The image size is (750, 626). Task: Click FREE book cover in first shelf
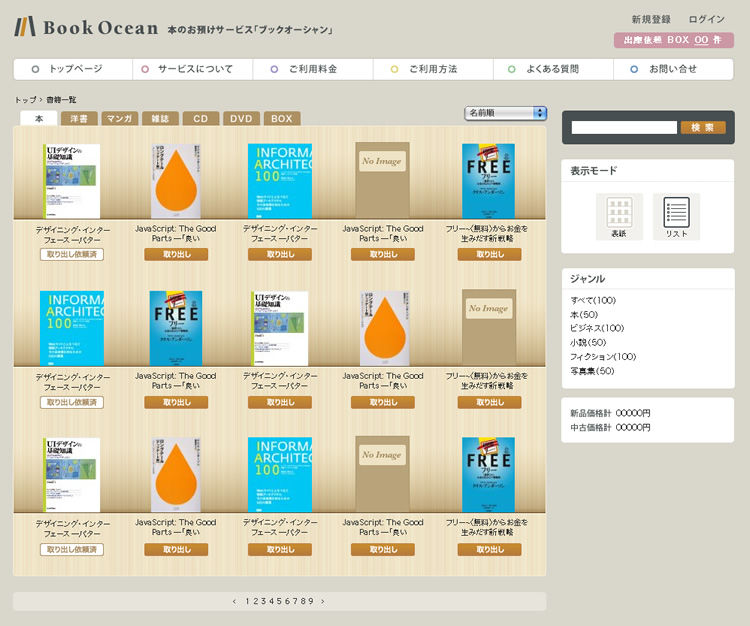coord(488,181)
